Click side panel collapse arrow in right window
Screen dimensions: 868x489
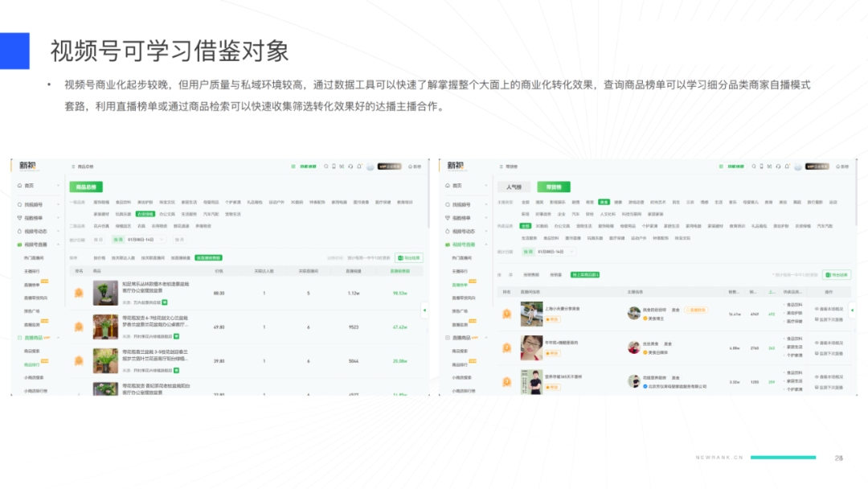(x=853, y=310)
